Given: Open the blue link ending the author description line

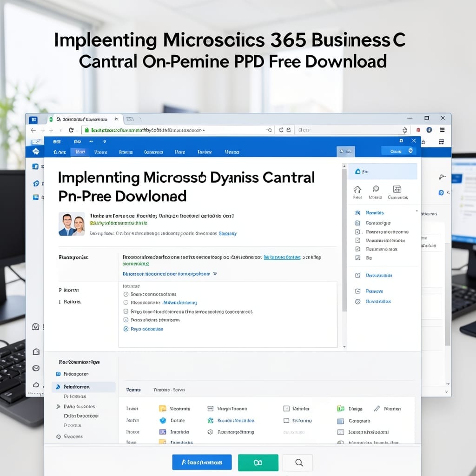Looking at the screenshot, I should coord(228,233).
